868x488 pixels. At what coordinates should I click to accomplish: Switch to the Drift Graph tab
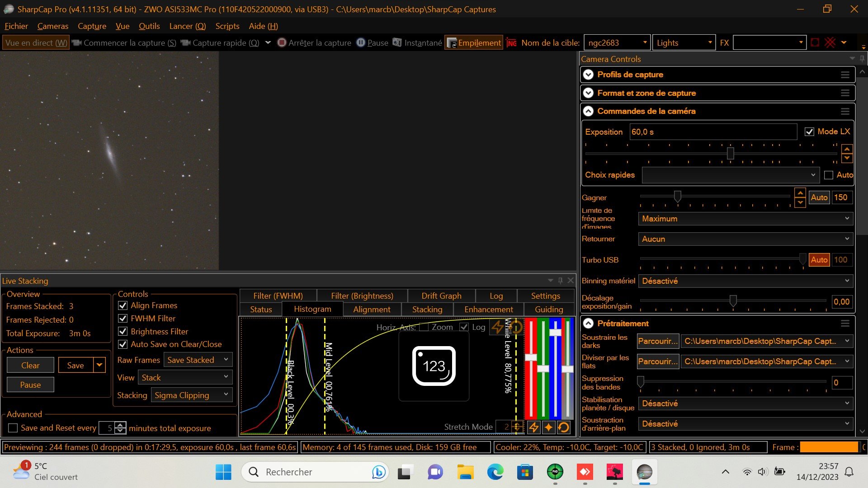coord(441,296)
